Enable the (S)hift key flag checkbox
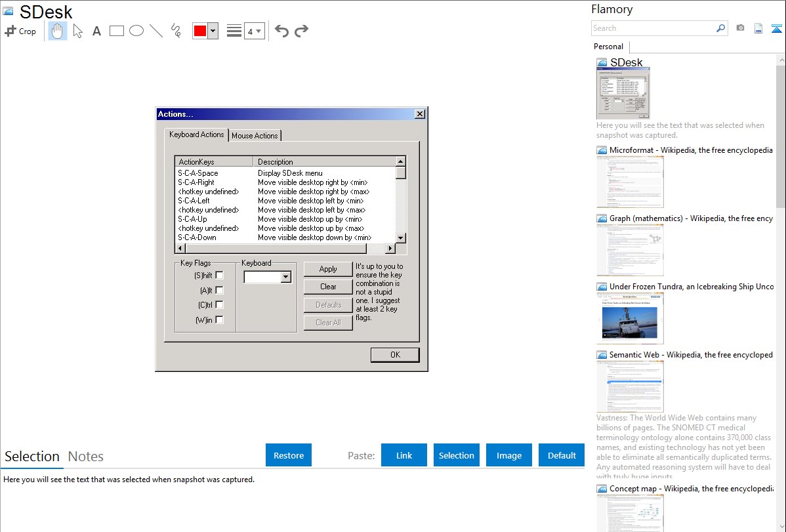The height and width of the screenshot is (532, 786). (219, 276)
